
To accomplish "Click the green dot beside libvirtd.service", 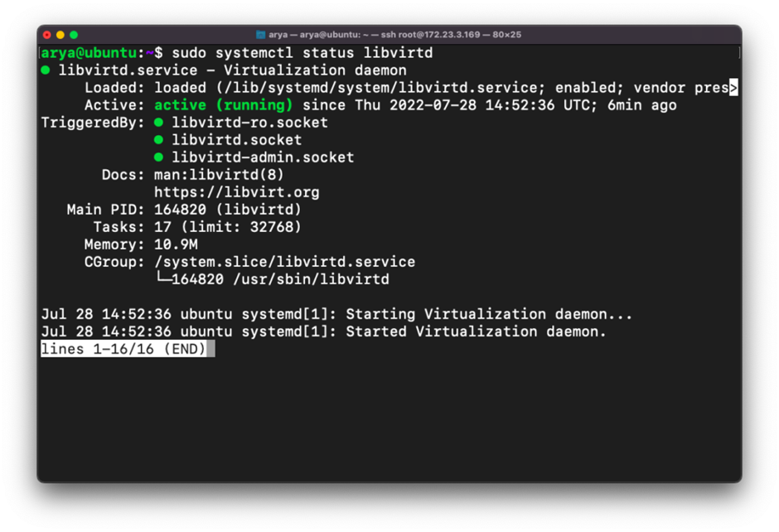I will [46, 70].
